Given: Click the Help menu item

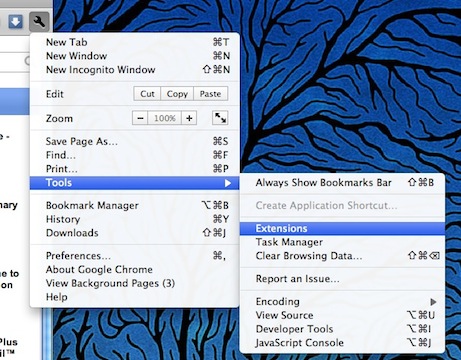Looking at the screenshot, I should click(135, 297).
